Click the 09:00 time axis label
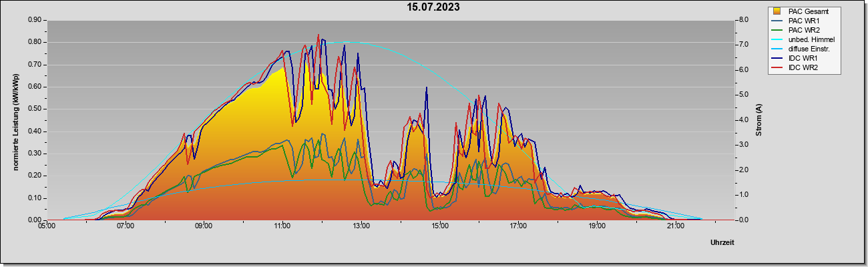The height and width of the screenshot is (267, 868). 204,227
